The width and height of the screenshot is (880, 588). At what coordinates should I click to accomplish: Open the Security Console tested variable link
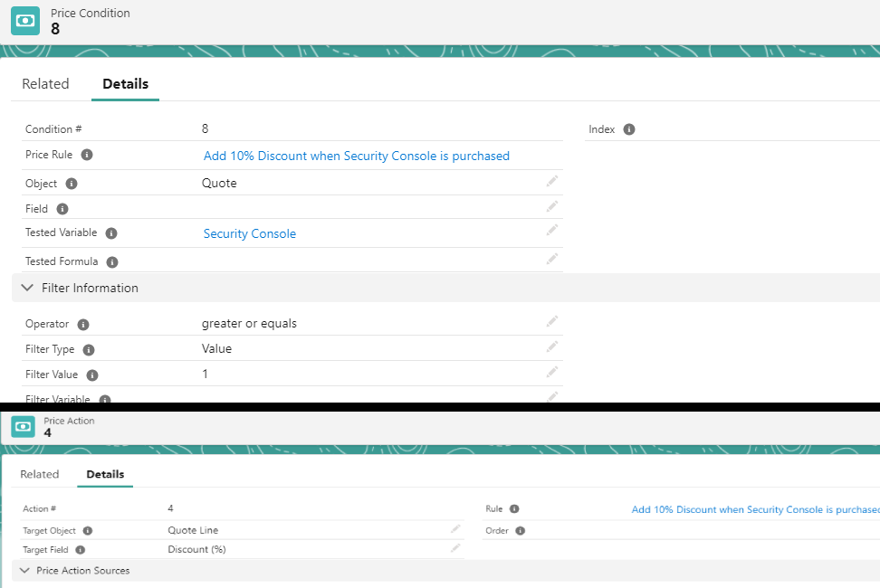249,233
